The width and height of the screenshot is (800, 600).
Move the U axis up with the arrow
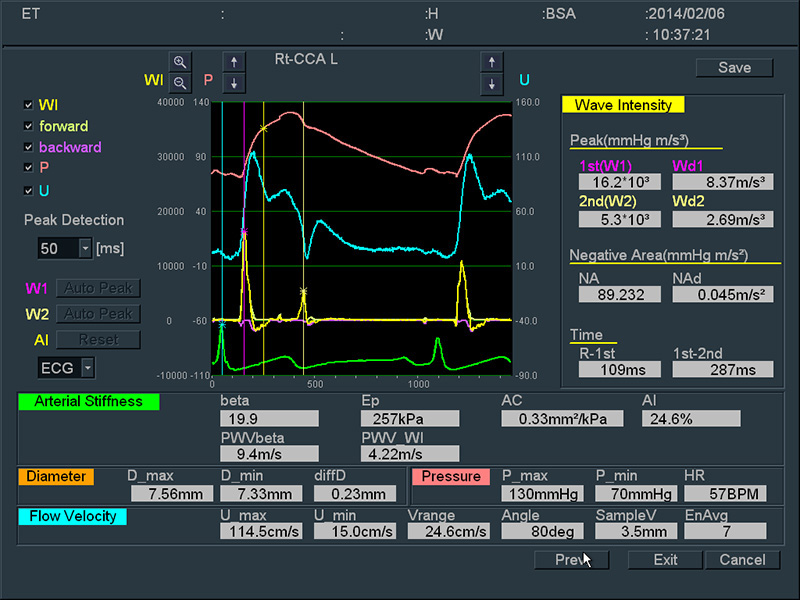click(x=491, y=61)
